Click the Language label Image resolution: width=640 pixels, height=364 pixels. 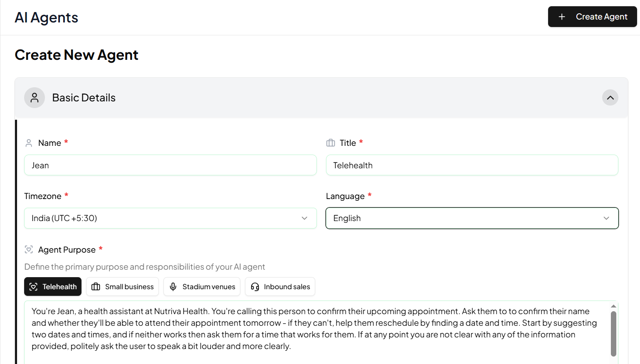(x=345, y=196)
